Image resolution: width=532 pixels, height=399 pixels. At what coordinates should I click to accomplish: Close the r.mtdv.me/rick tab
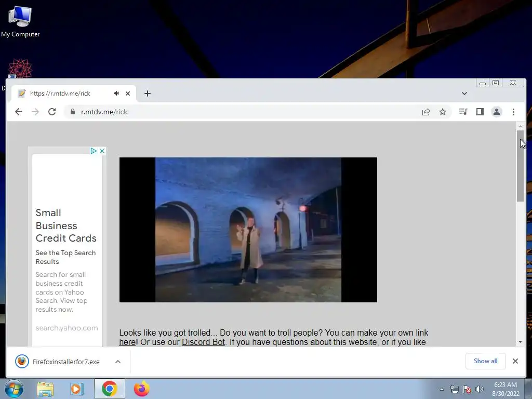pos(128,94)
